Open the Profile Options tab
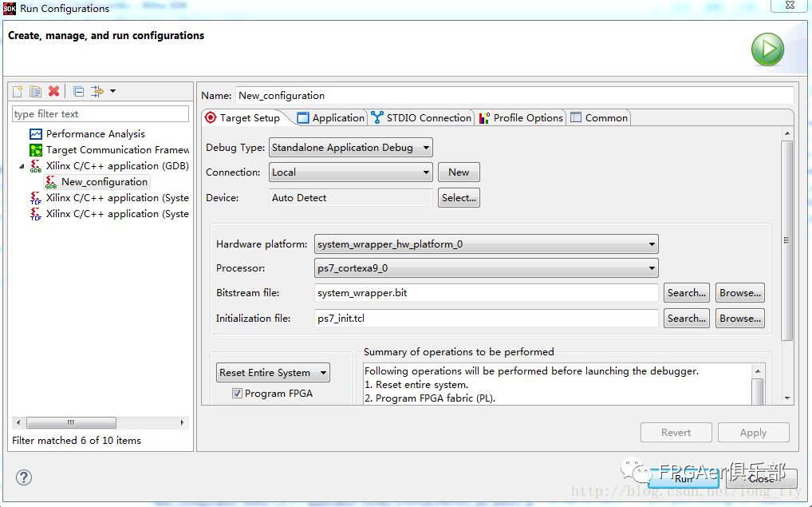 pyautogui.click(x=521, y=118)
